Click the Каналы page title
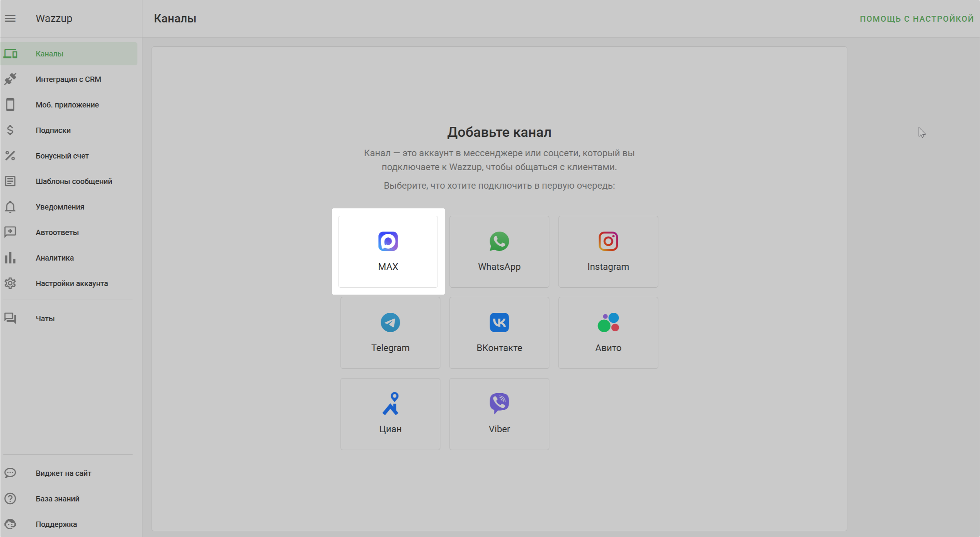Viewport: 980px width, 537px height. [175, 19]
